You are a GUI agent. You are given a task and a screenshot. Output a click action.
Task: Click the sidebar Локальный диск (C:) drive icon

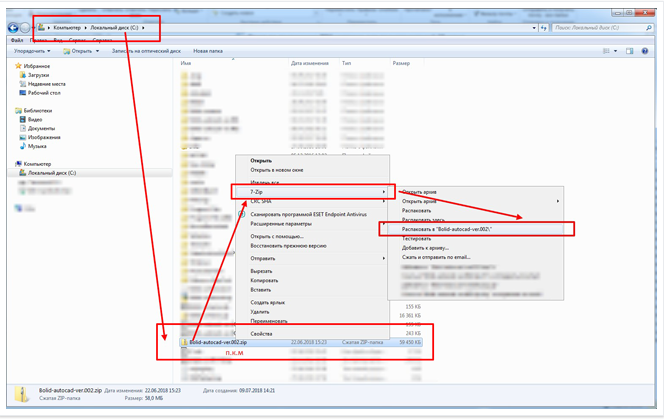pyautogui.click(x=23, y=173)
